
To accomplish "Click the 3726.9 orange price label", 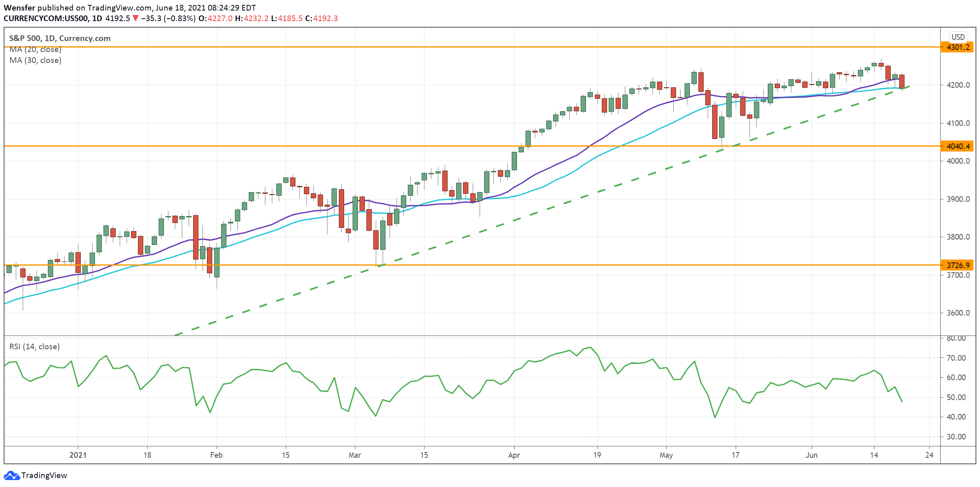I will point(958,265).
